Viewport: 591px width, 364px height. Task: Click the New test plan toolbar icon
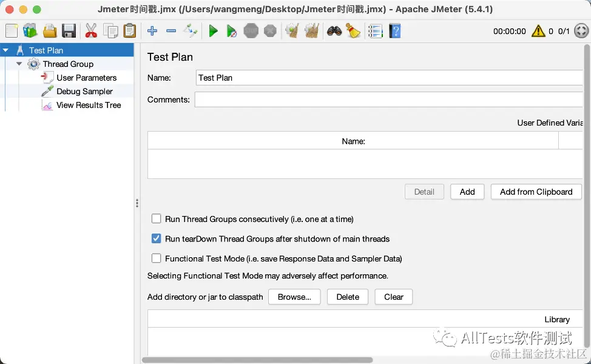click(12, 31)
